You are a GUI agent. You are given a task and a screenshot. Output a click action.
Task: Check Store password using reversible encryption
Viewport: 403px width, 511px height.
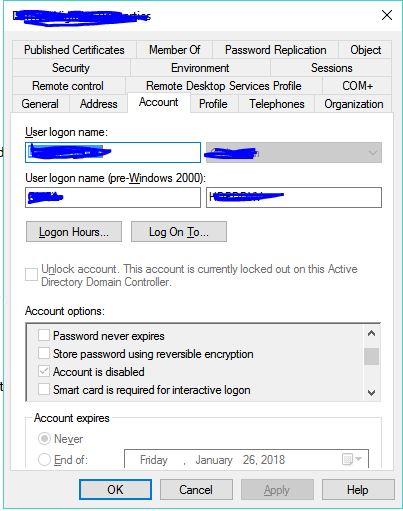44,353
